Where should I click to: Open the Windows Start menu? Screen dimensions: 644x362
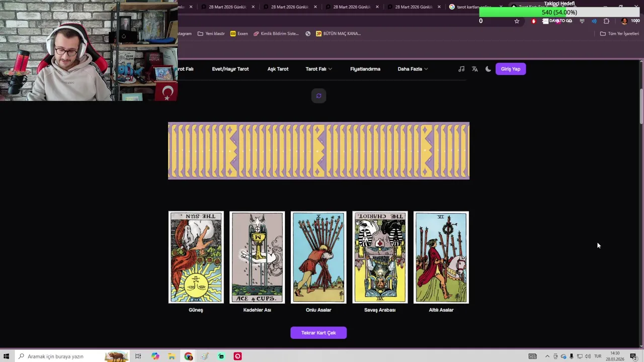coord(6,356)
